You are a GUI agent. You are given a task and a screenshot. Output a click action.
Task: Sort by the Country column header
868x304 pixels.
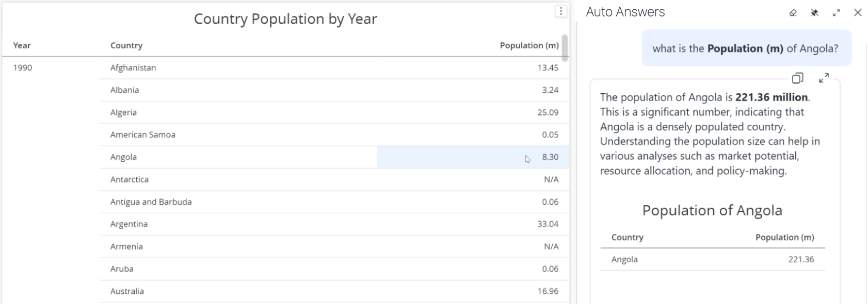pos(126,45)
